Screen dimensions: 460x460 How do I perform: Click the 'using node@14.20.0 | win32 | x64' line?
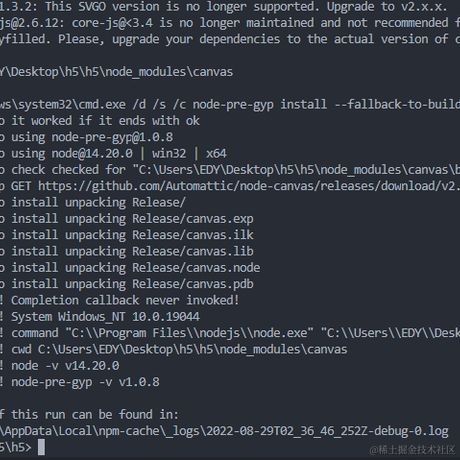pyautogui.click(x=113, y=153)
